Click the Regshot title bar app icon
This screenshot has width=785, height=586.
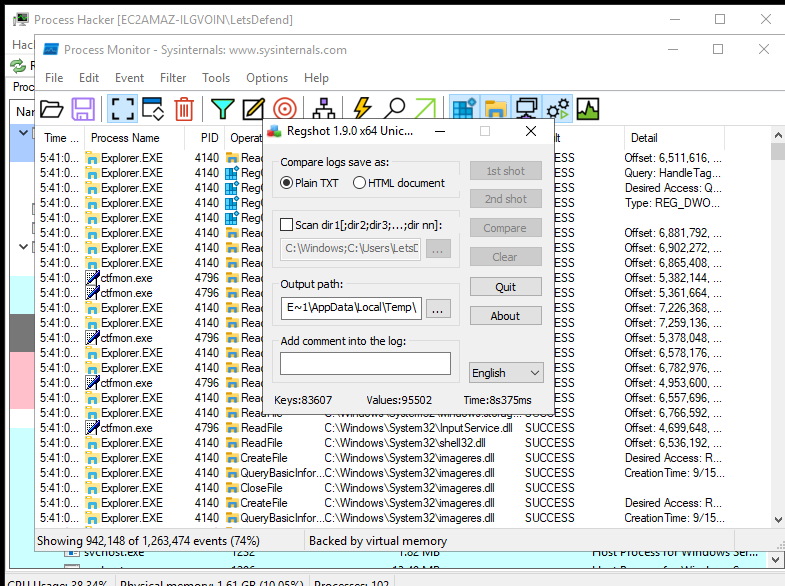[x=274, y=131]
